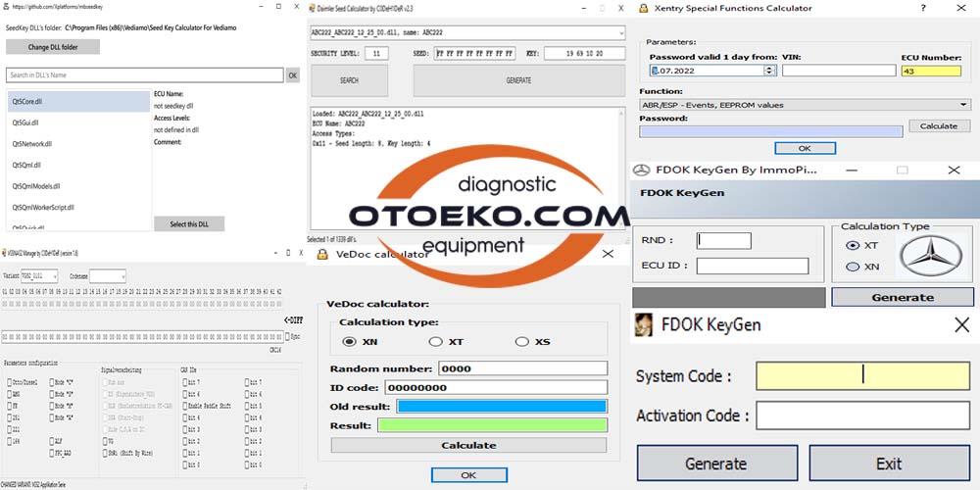Click the Daimler Seed Calculator title bar icon
Image resolution: width=980 pixels, height=490 pixels.
316,8
